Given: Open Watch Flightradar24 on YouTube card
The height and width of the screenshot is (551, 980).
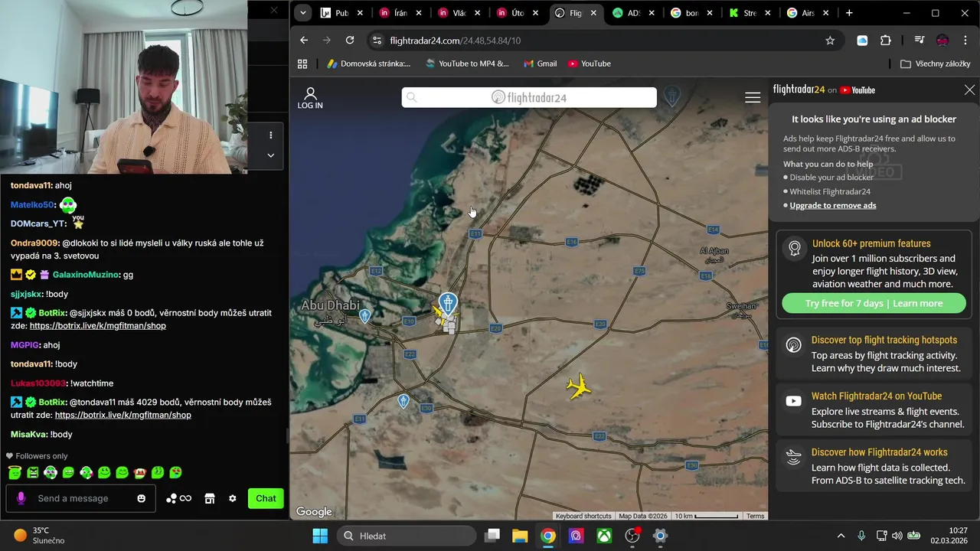Looking at the screenshot, I should click(x=874, y=410).
